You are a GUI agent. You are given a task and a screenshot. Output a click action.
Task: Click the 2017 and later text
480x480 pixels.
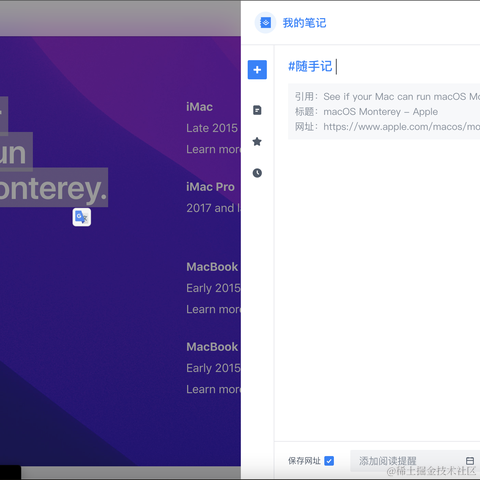pos(213,208)
